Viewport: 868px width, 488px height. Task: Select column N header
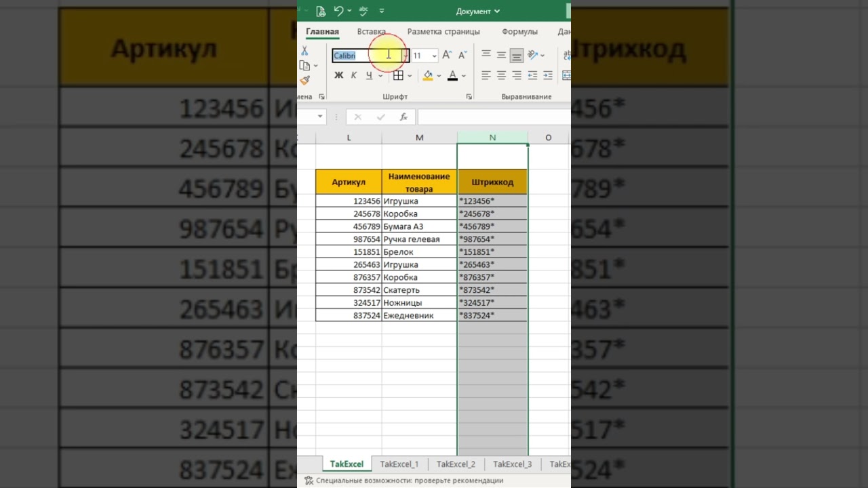492,138
